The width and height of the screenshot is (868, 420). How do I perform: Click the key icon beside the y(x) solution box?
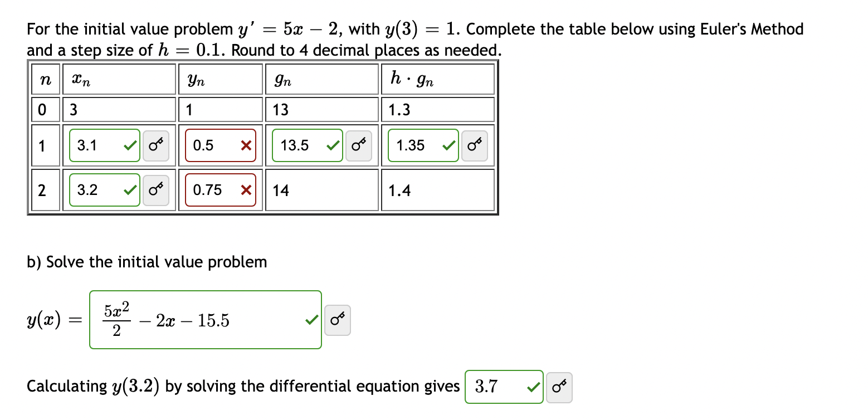(337, 320)
